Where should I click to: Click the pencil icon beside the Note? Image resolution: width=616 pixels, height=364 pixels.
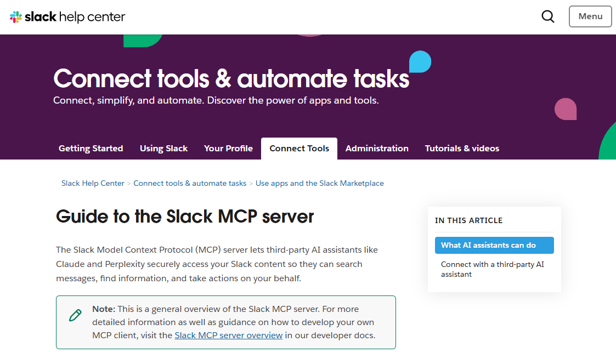click(75, 316)
